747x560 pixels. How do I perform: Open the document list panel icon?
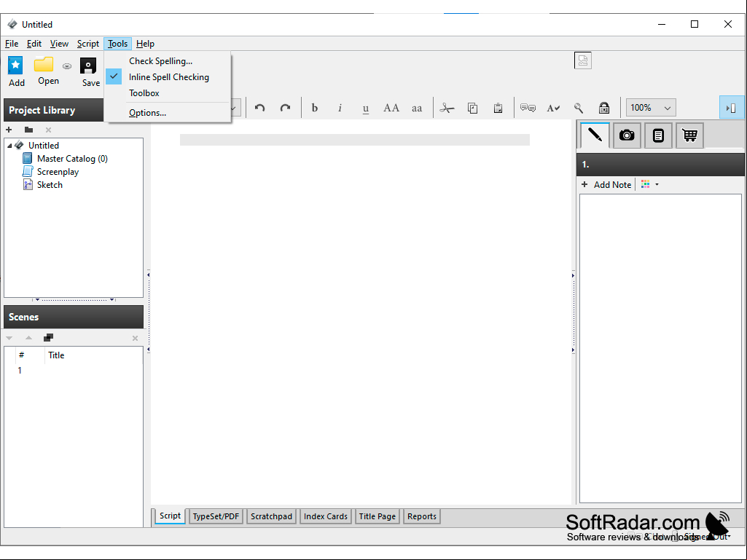pyautogui.click(x=658, y=135)
